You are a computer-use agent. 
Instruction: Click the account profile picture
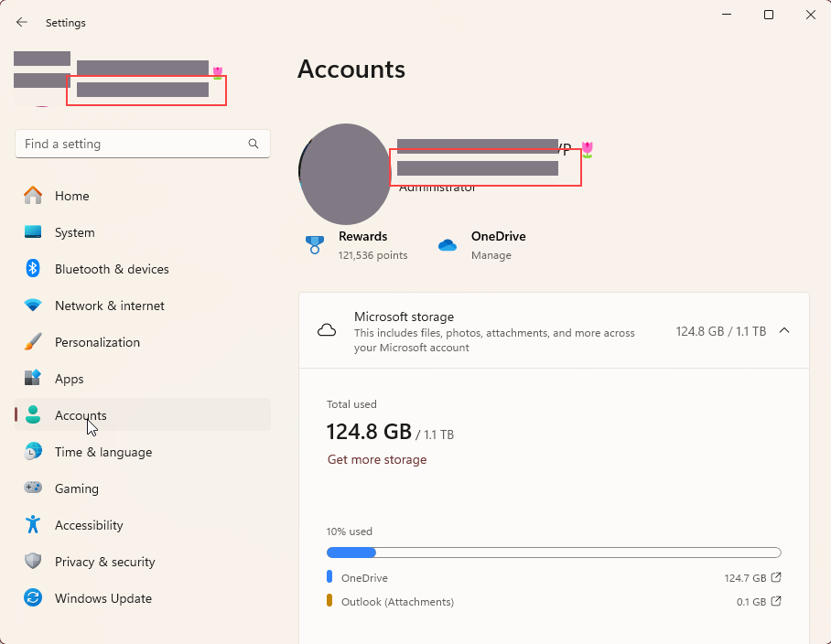coord(345,174)
